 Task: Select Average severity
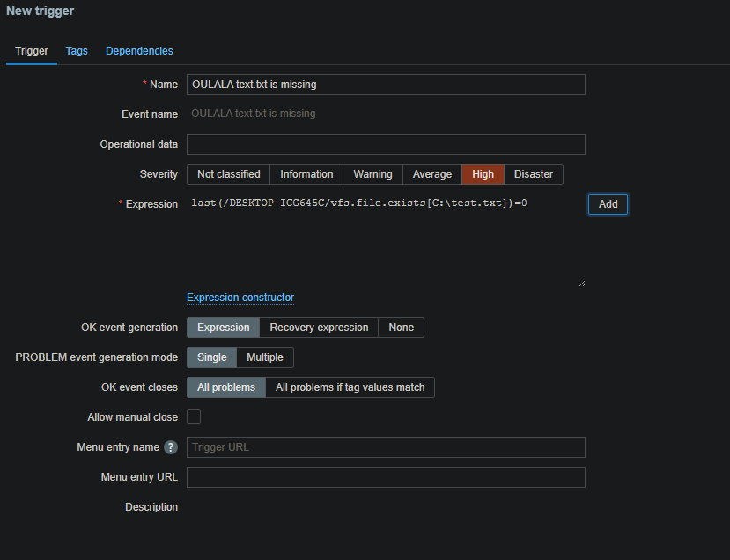point(432,174)
